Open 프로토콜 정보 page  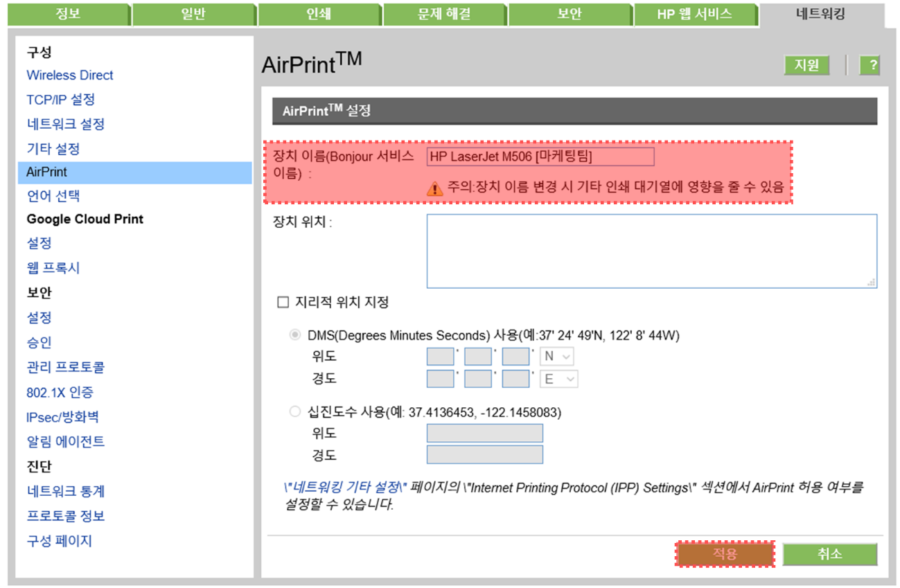pyautogui.click(x=66, y=516)
